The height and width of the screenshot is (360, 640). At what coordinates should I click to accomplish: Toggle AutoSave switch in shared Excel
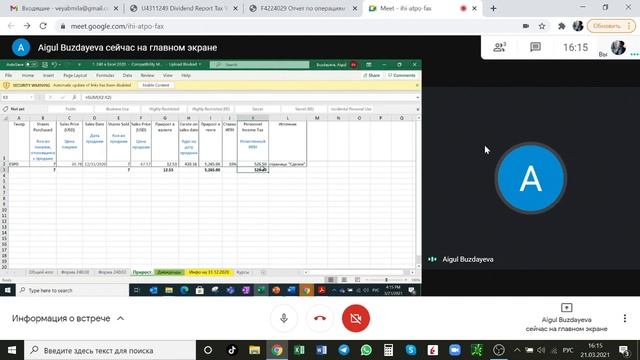pos(31,64)
